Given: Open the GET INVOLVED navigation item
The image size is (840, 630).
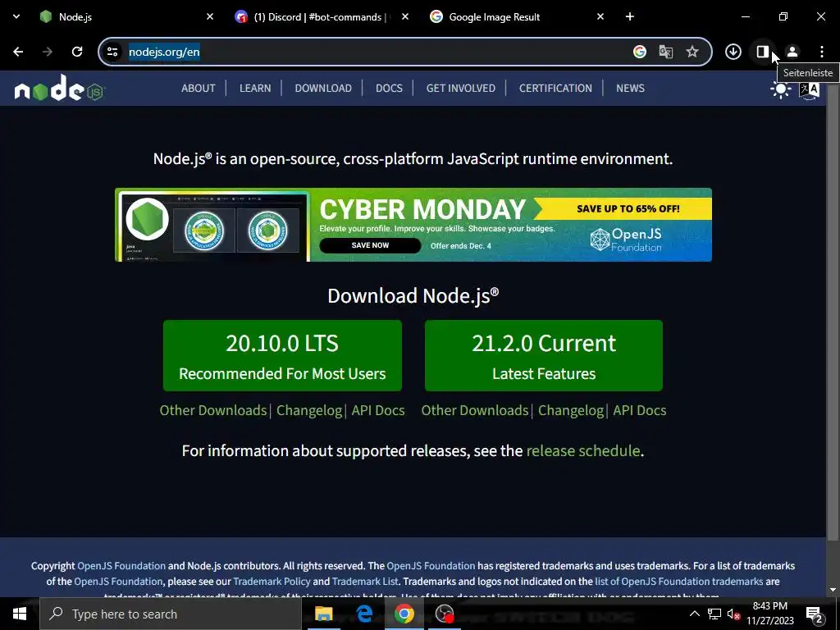Looking at the screenshot, I should (x=461, y=88).
